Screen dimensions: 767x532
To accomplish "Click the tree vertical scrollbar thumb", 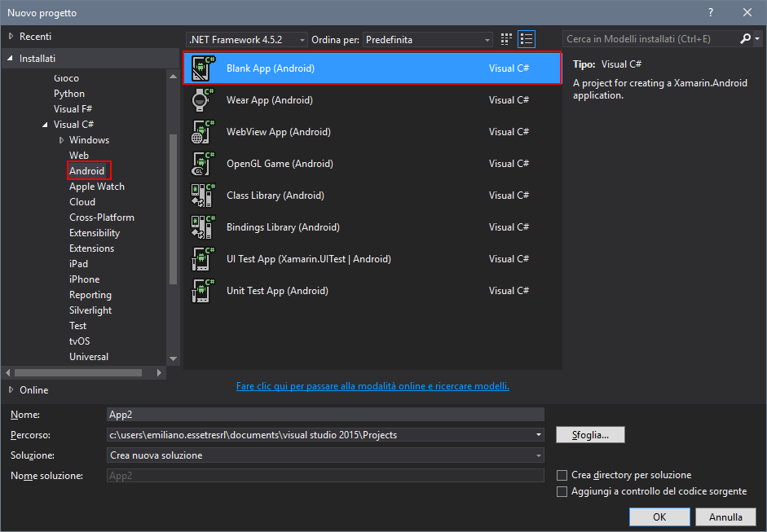I will (x=173, y=209).
